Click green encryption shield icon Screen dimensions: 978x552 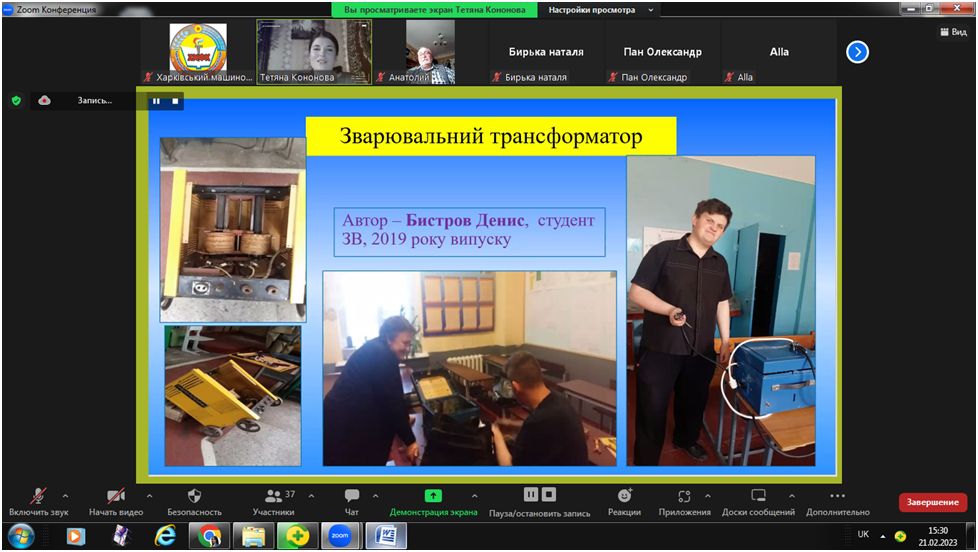(17, 100)
